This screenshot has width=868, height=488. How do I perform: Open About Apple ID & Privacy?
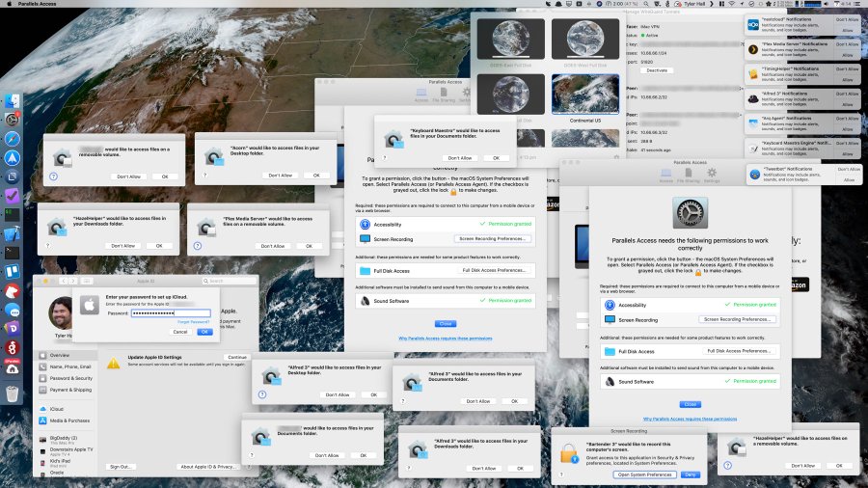pos(207,467)
